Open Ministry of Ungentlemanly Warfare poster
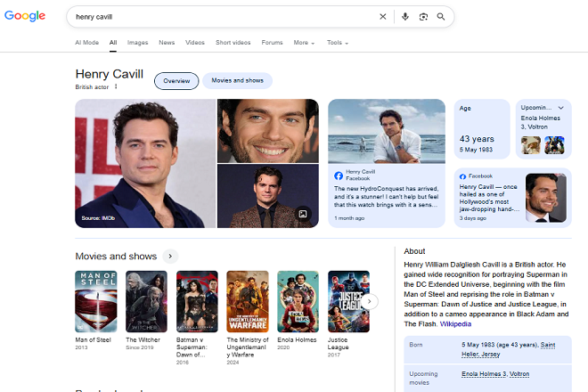 tap(248, 302)
